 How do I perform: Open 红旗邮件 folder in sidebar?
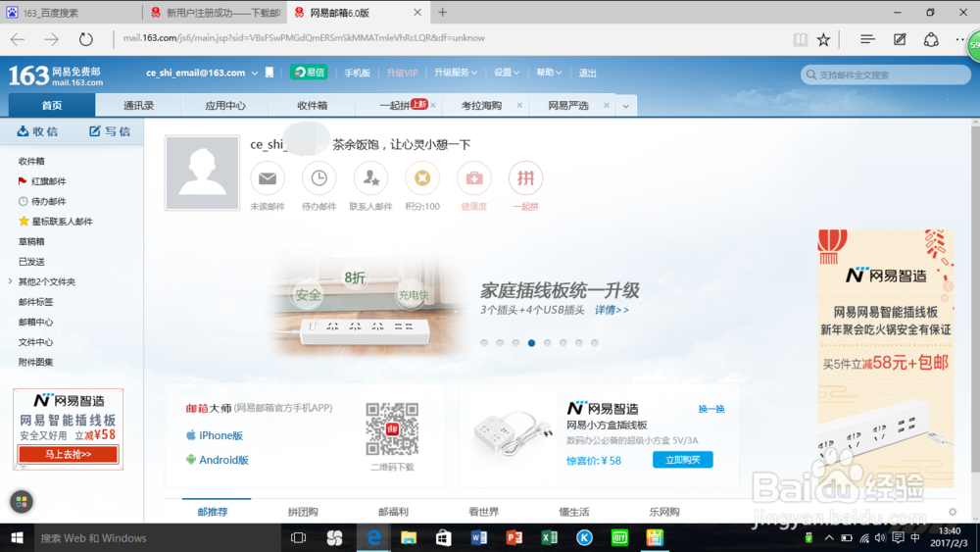click(48, 181)
